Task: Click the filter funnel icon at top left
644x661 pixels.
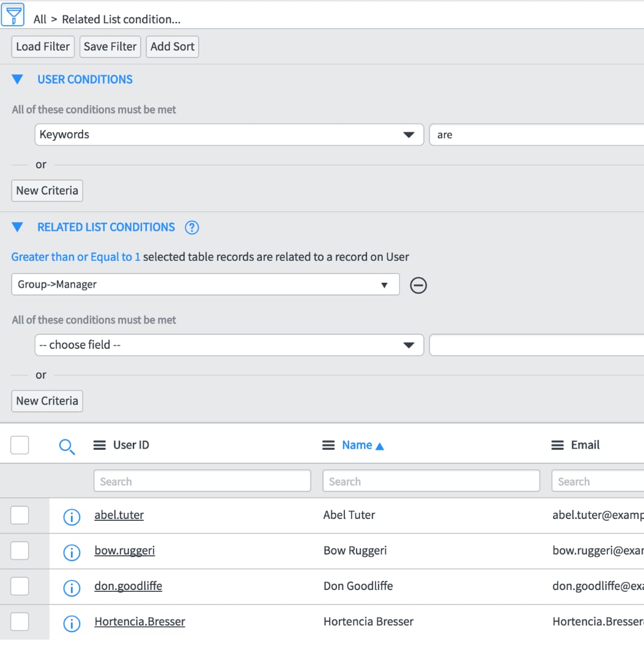Action: 13,14
